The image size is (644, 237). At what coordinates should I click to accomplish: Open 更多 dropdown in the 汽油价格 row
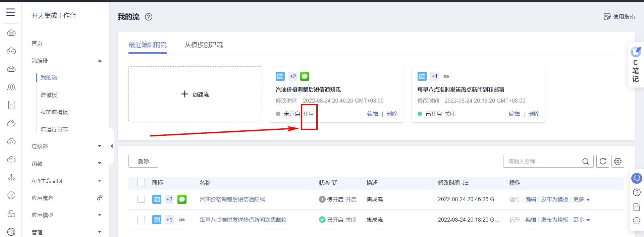tap(581, 199)
